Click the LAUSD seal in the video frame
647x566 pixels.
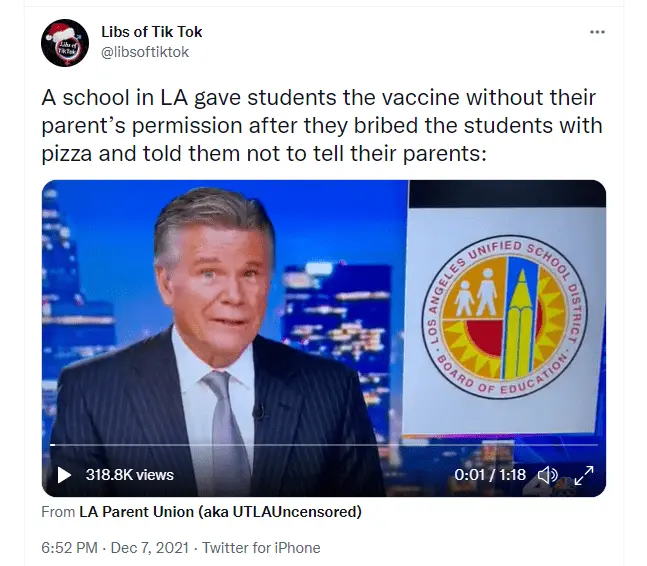pyautogui.click(x=504, y=318)
